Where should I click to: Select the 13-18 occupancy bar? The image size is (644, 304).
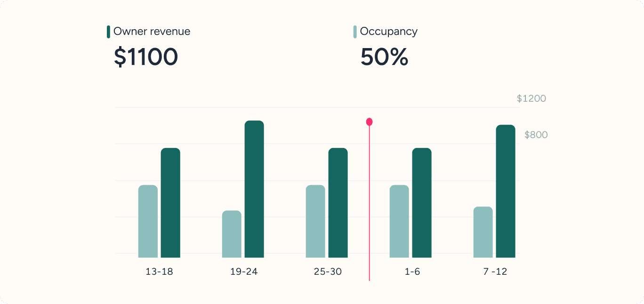(148, 221)
